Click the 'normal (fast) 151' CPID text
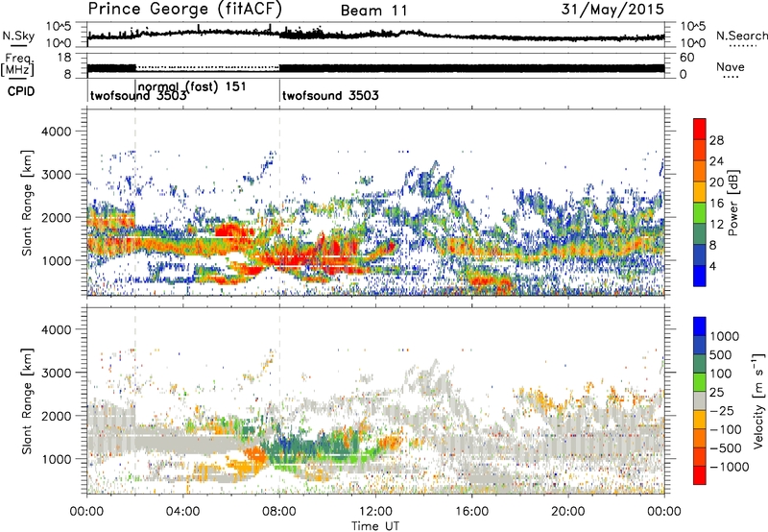Image resolution: width=768 pixels, height=532 pixels. click(x=191, y=86)
